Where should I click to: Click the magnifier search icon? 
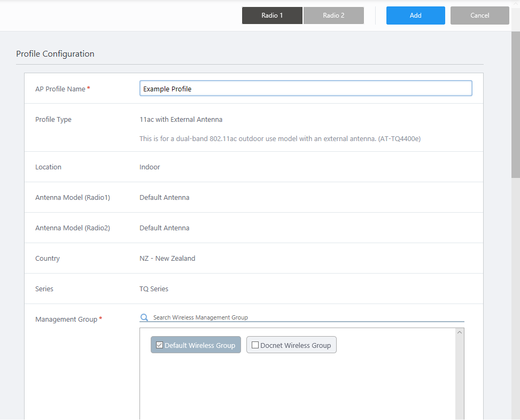144,317
